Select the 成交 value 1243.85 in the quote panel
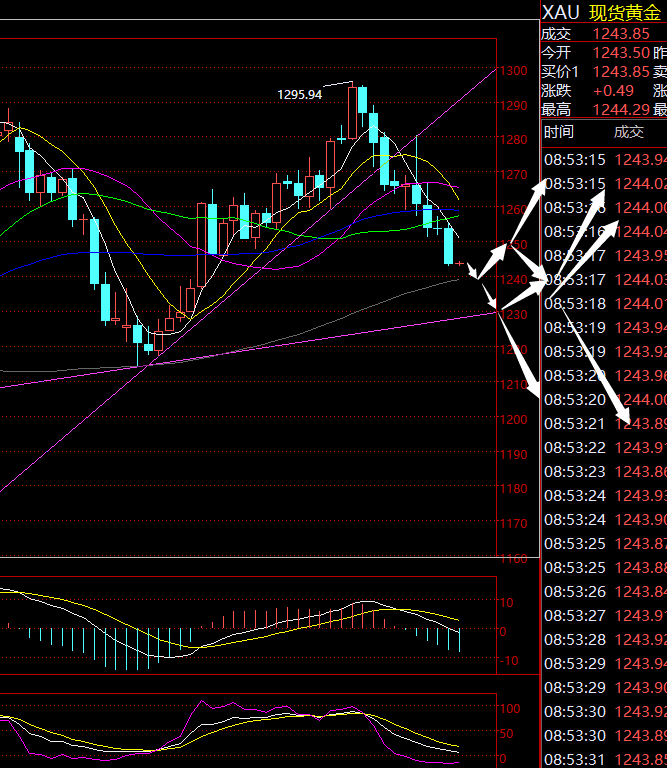 (621, 34)
